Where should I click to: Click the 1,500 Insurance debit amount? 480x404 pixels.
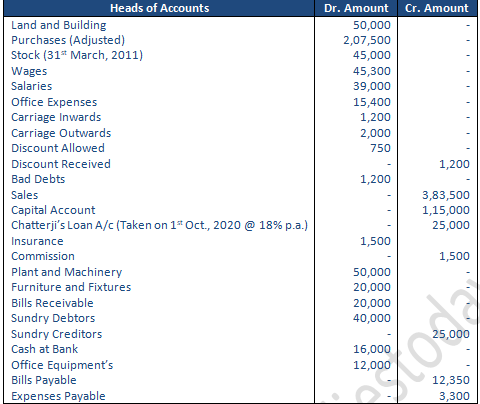pyautogui.click(x=375, y=241)
